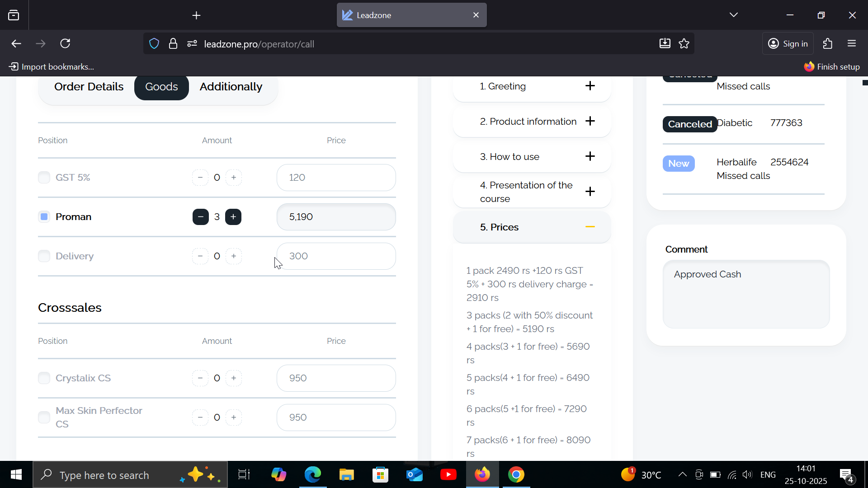Open Firefox extensions icon
Screen dimensions: 868x488
828,44
